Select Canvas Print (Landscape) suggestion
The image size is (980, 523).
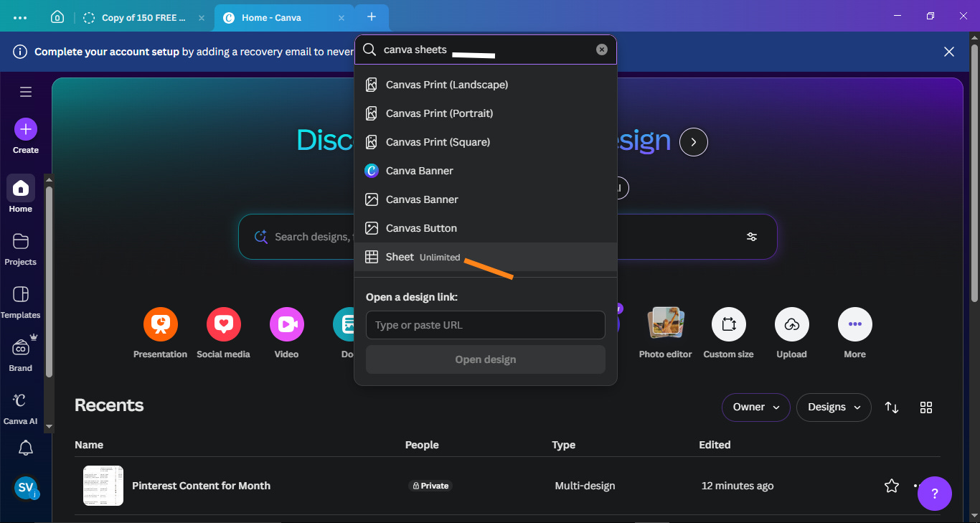point(486,85)
